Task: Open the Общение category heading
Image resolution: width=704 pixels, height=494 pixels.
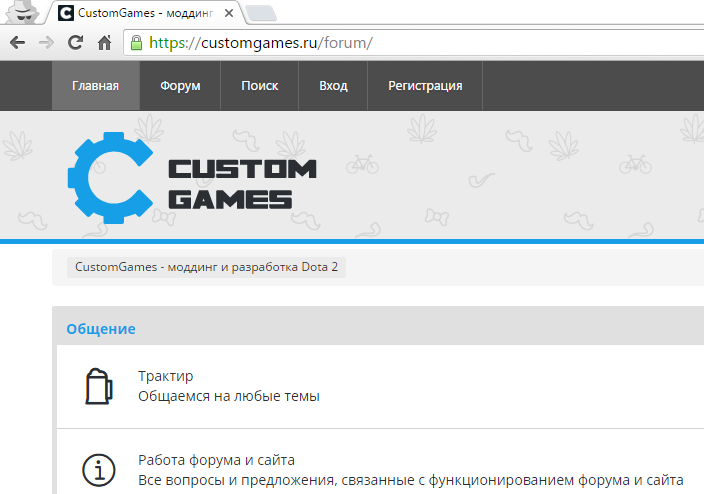Action: click(101, 329)
